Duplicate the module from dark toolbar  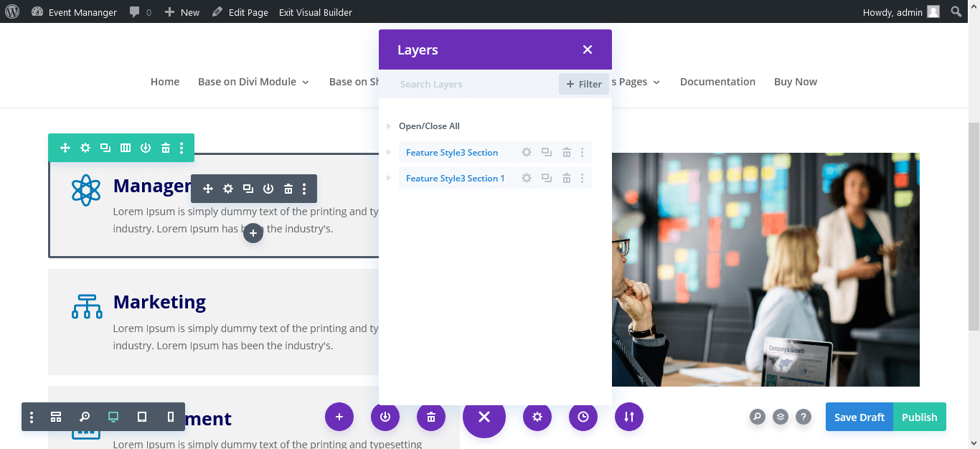pos(248,189)
